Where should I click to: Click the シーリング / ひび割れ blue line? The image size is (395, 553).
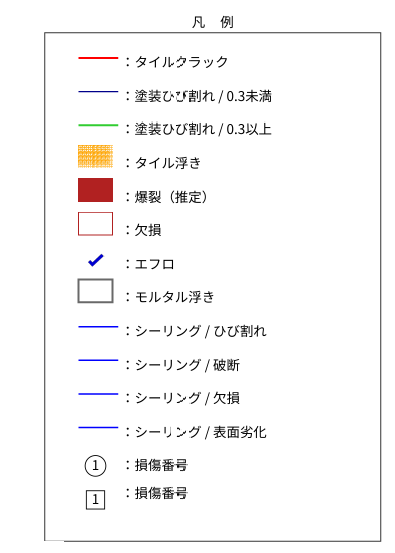click(98, 327)
